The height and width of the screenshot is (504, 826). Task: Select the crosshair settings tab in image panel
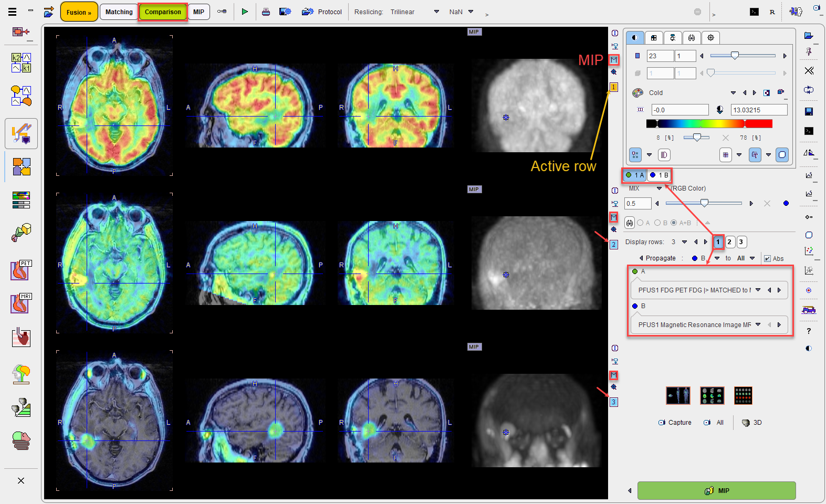click(710, 38)
